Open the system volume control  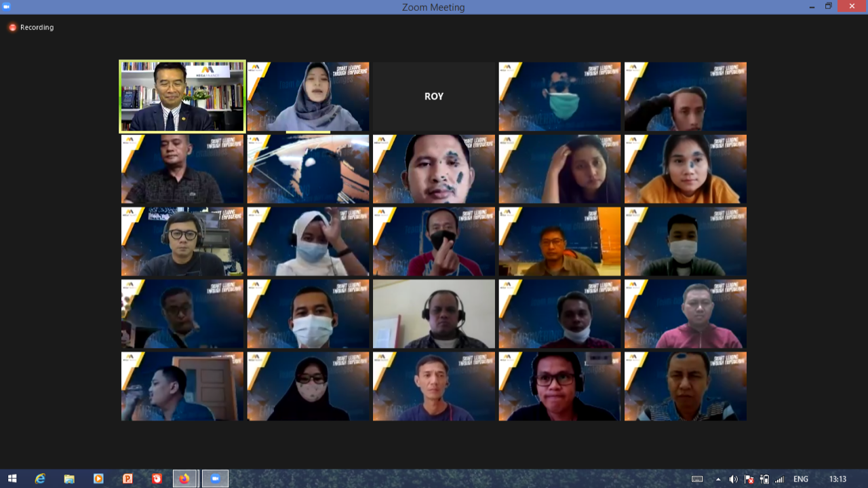(733, 479)
